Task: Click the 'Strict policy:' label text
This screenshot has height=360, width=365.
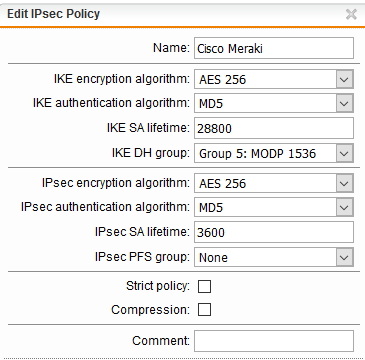Action: tap(158, 286)
